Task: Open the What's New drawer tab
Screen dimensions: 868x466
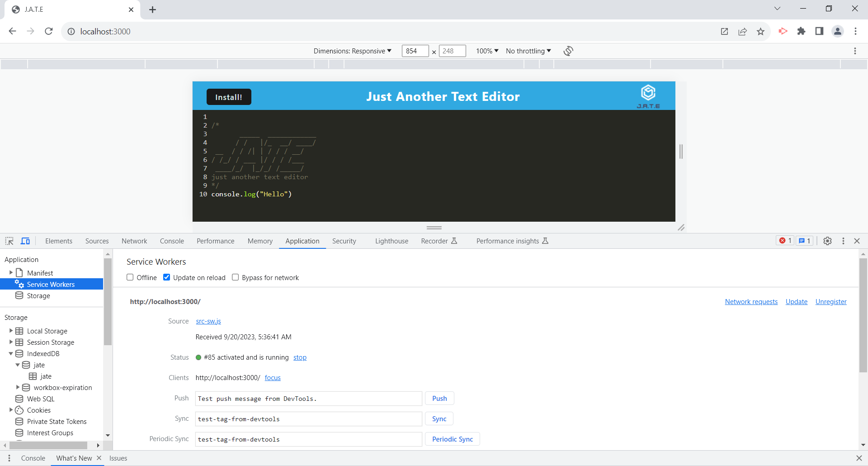Action: tap(73, 458)
